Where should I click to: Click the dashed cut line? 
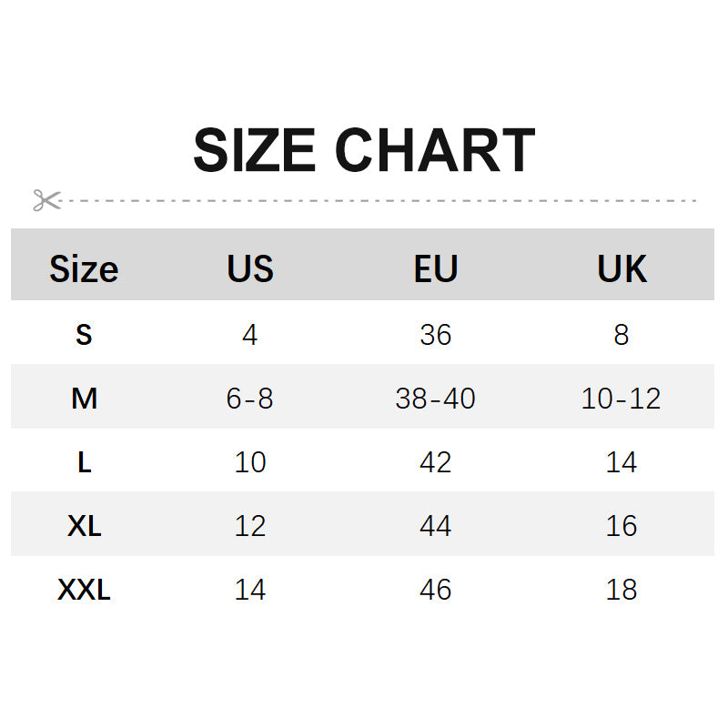pyautogui.click(x=382, y=200)
